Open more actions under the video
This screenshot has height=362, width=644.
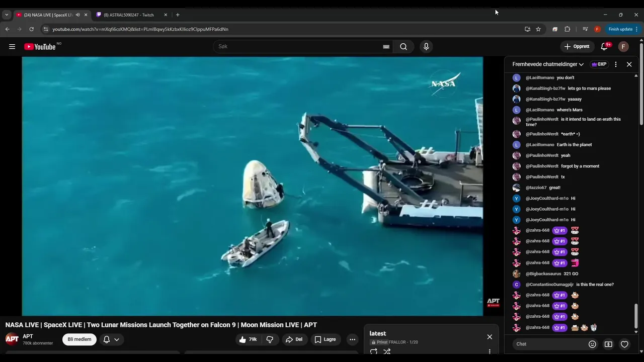click(x=352, y=339)
